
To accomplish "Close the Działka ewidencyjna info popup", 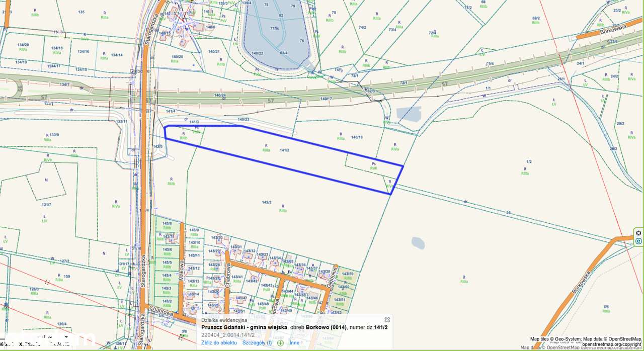I will [x=387, y=319].
